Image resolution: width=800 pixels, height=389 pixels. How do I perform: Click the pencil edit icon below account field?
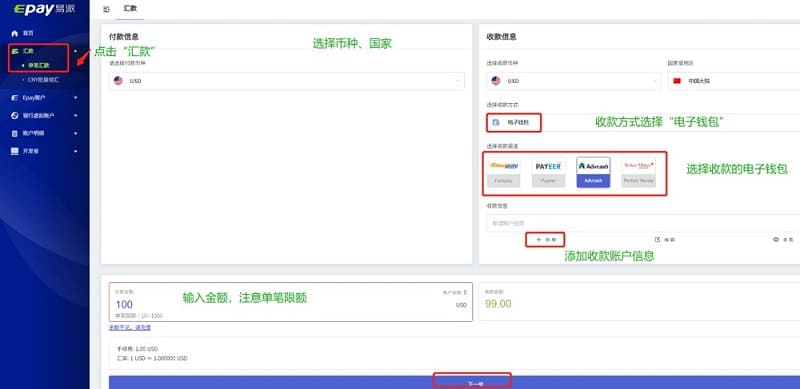[658, 239]
